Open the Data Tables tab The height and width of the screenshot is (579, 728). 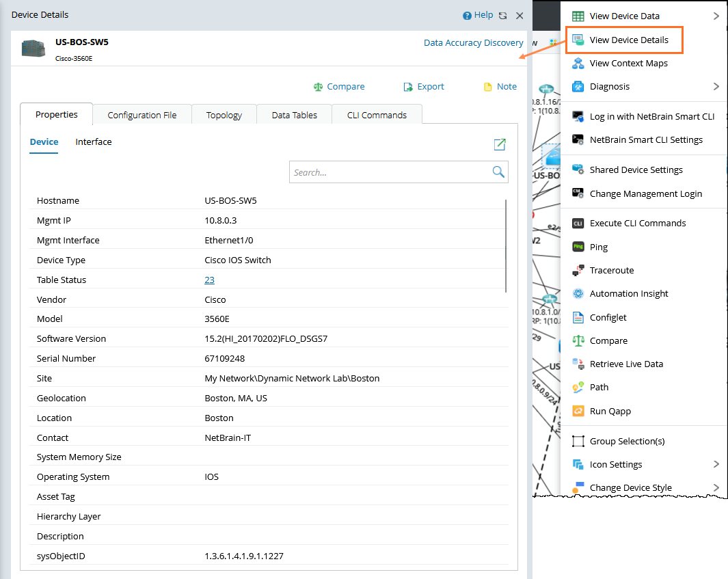[294, 115]
